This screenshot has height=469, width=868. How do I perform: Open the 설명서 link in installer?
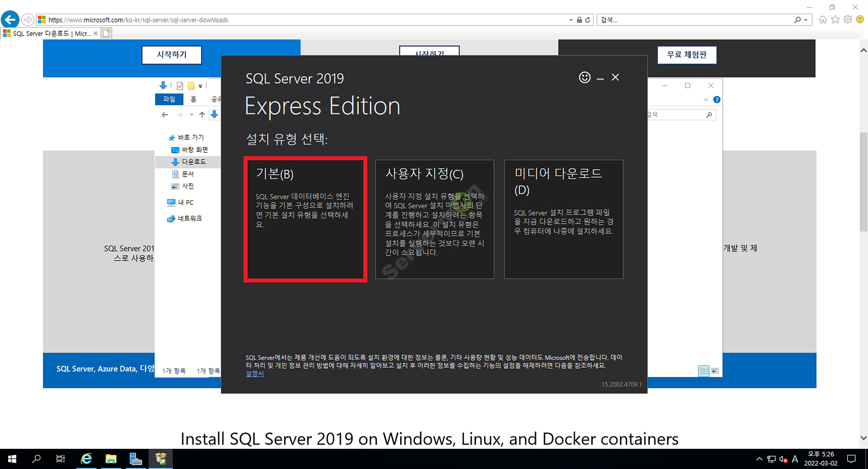tap(255, 374)
